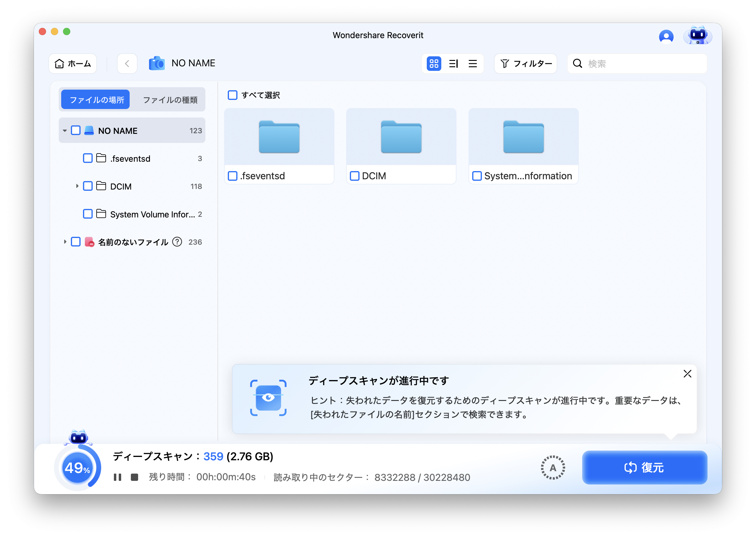
Task: Switch to grid view layout
Action: 434,63
